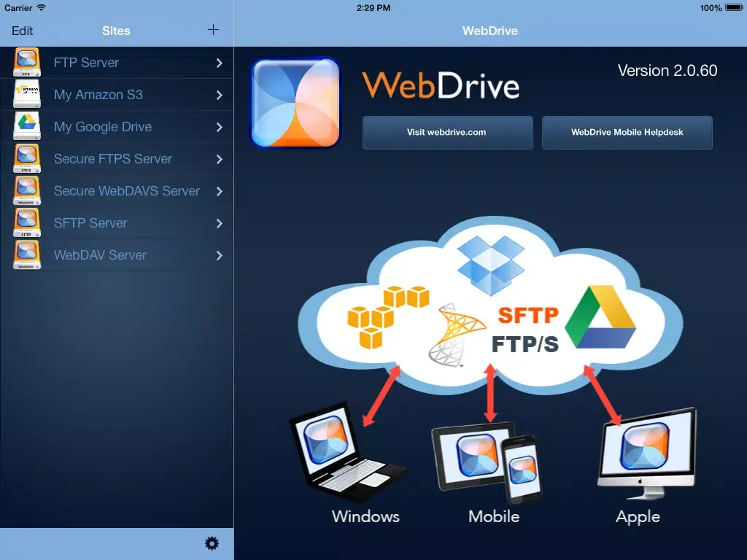Click the 2:29 PM clock in status bar
Screen dimensions: 747x560
tap(373, 7)
